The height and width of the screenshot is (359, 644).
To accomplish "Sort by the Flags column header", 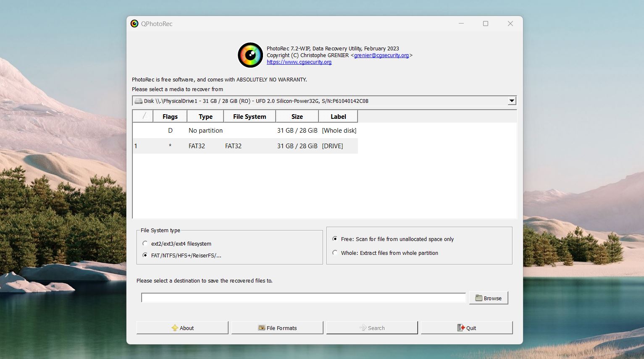I will point(170,116).
